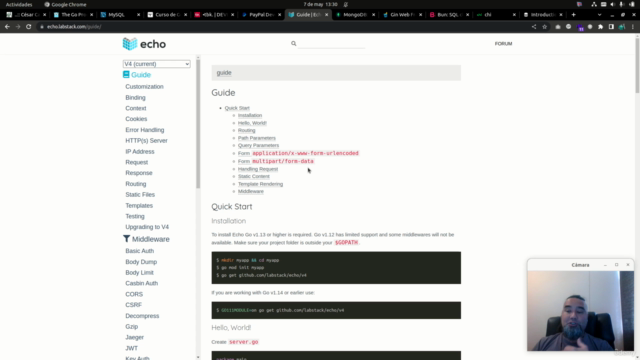This screenshot has height=360, width=640.
Task: Open the Quick Start link
Action: 237,108
